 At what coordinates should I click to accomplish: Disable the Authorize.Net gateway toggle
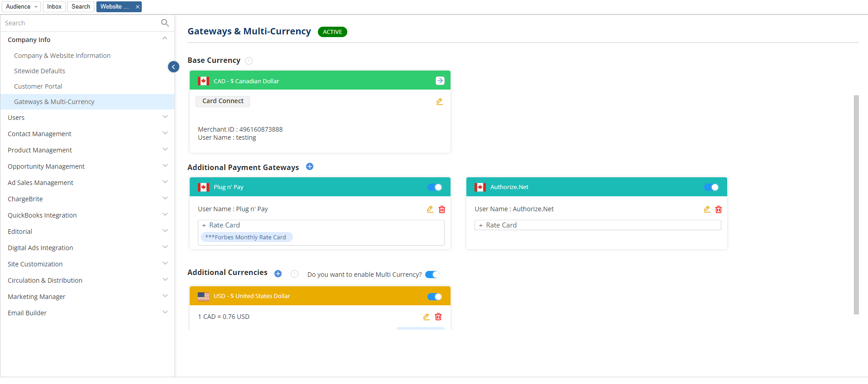click(x=711, y=187)
